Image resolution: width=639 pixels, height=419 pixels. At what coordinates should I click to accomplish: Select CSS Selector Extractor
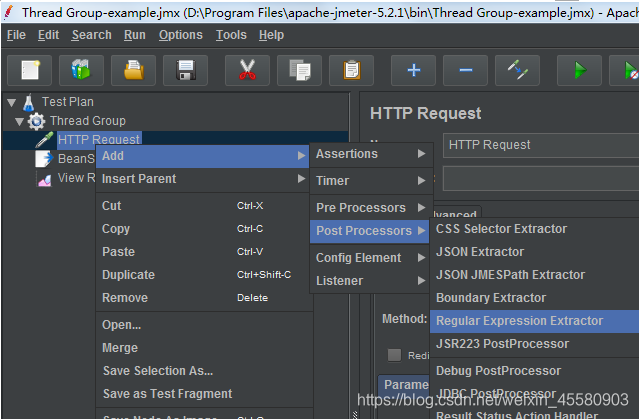[x=535, y=229]
